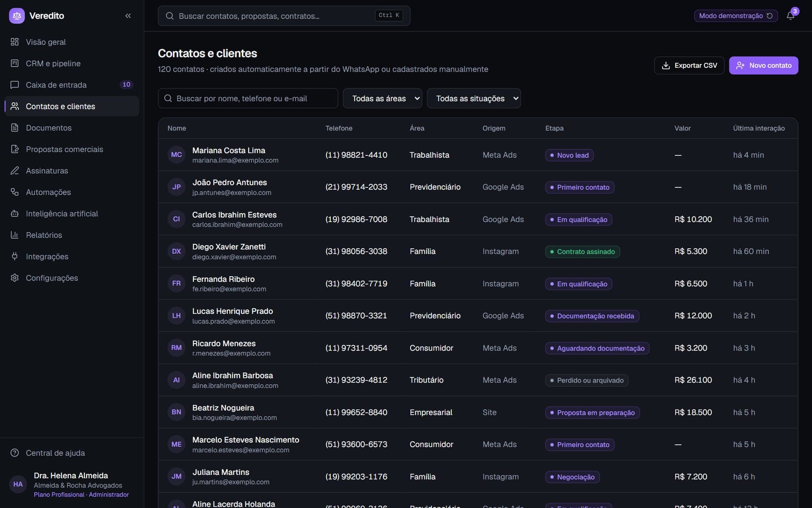
Task: Open the Fernanda Ribeiro contact name
Action: tap(223, 279)
